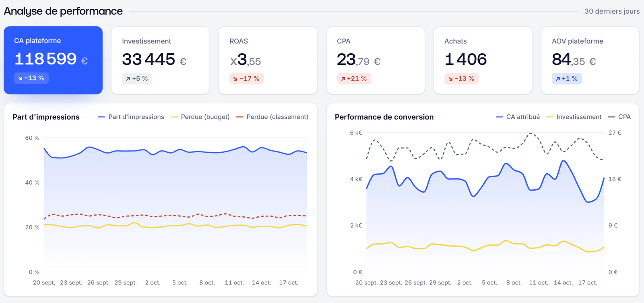644x303 pixels.
Task: Toggle the Perdue (classement) legend series
Action: tap(272, 117)
